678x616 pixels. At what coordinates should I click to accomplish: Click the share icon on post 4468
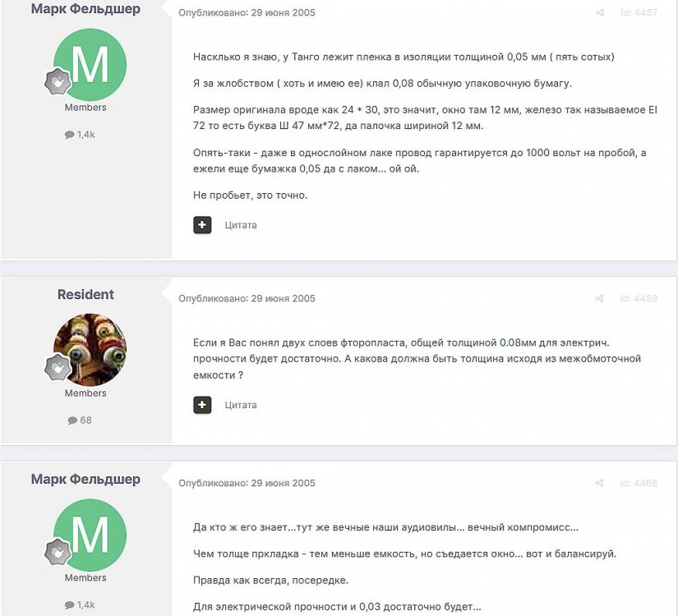pos(600,483)
